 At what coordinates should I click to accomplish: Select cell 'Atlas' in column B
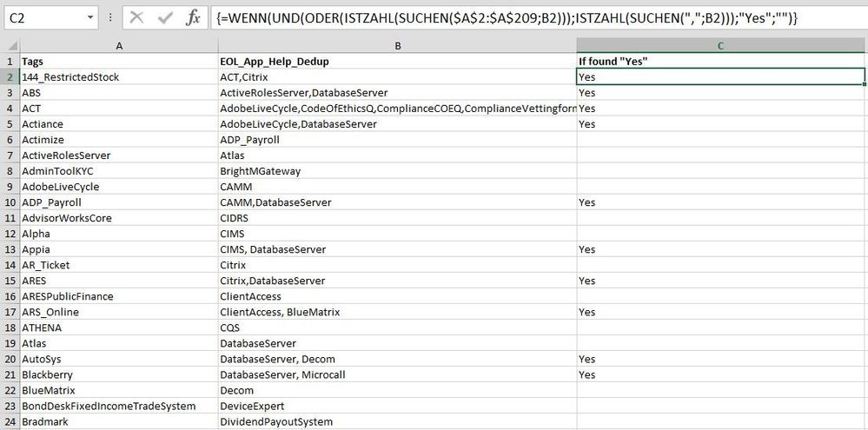click(x=397, y=155)
